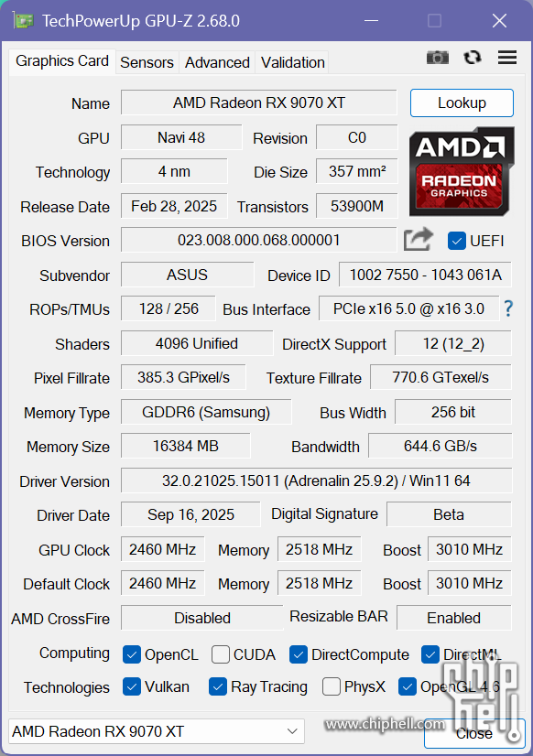Screen dimensions: 533x756
Task: Capture a screenshot with the camera icon
Action: tap(437, 57)
